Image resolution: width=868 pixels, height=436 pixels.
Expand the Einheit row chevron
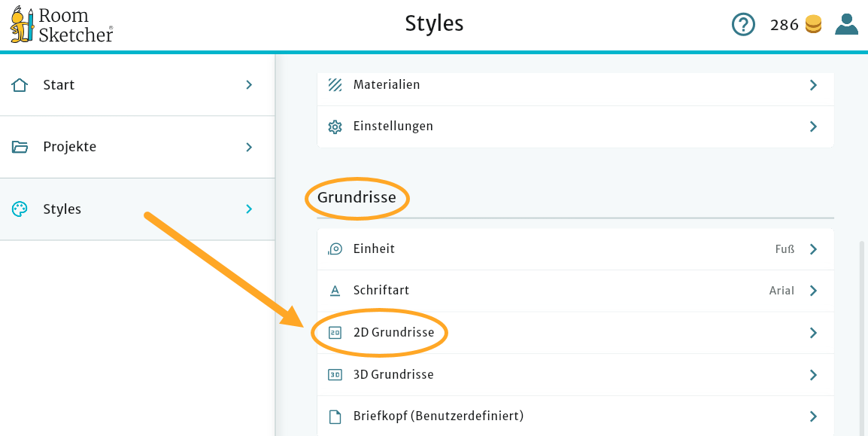click(813, 248)
